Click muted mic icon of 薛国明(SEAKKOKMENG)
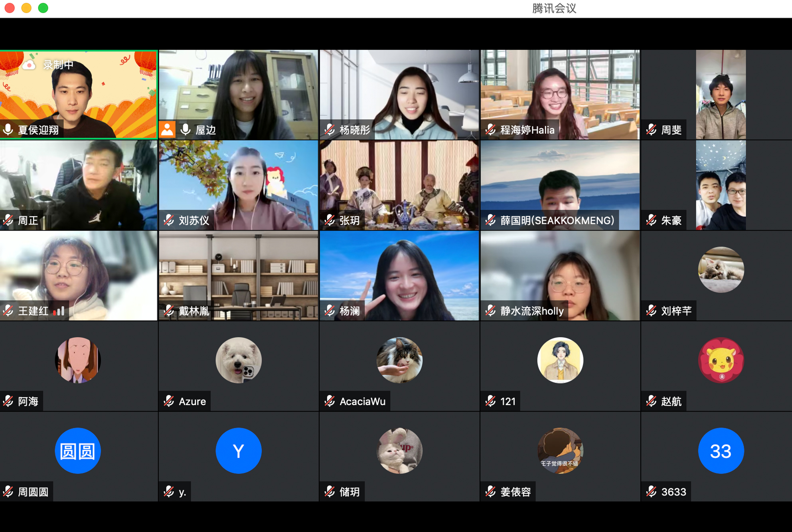 [x=490, y=220]
